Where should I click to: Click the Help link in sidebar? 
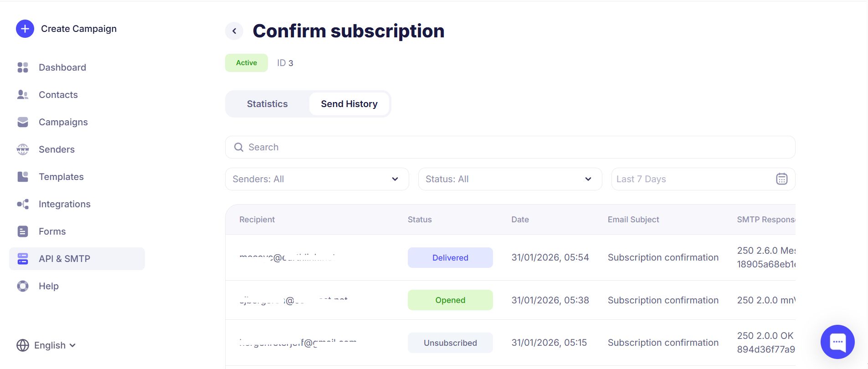pos(49,286)
